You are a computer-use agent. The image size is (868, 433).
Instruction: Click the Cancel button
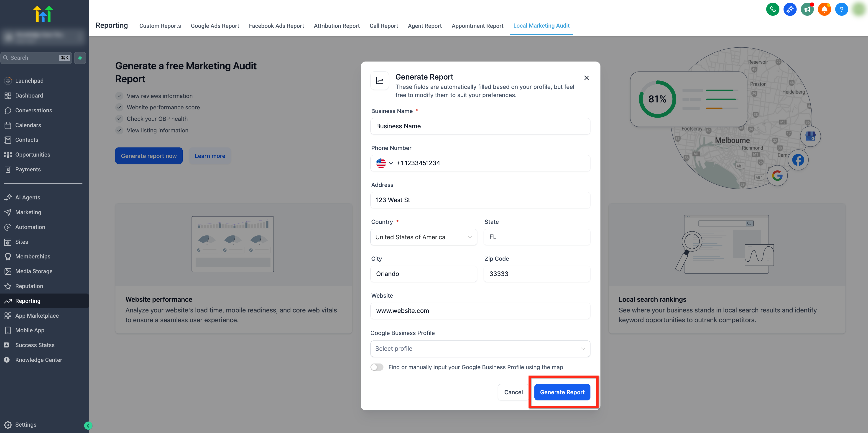[x=513, y=392]
